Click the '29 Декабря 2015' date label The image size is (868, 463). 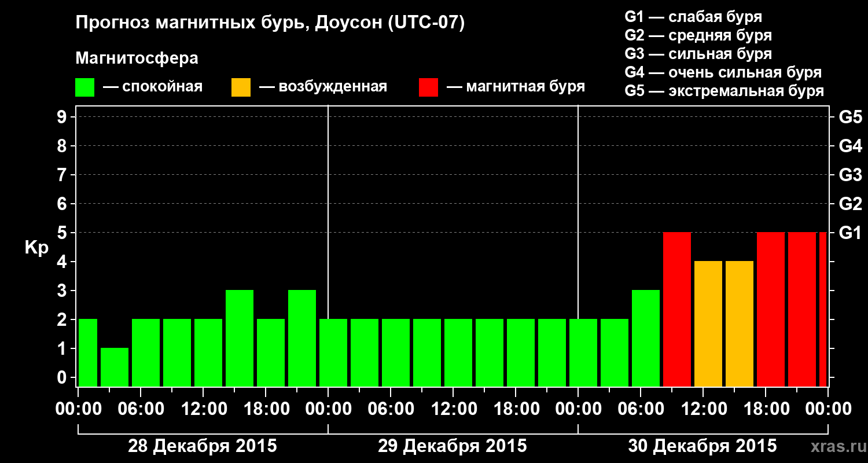[x=453, y=446]
